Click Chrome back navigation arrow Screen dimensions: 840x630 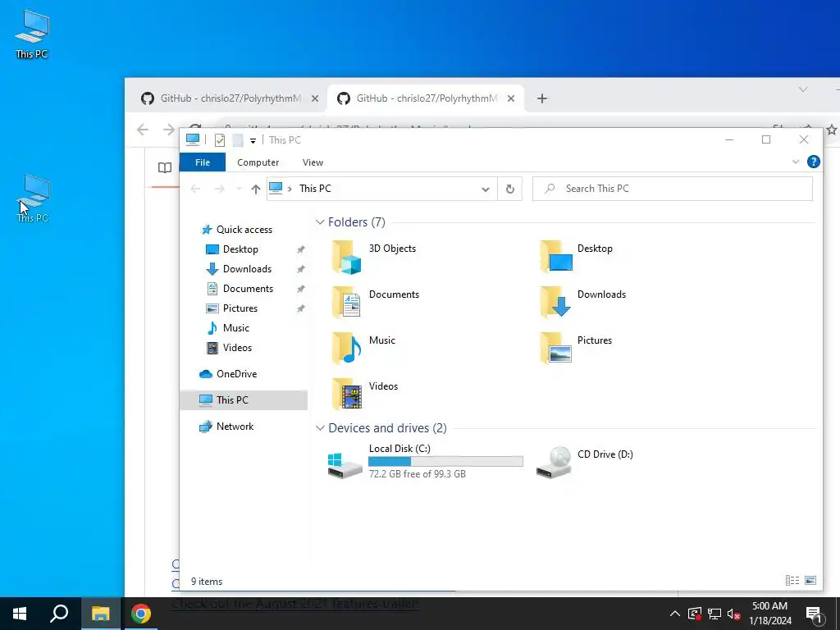point(143,130)
